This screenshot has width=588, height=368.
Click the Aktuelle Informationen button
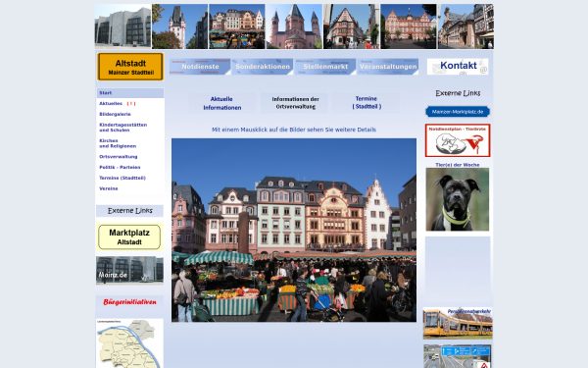[222, 103]
